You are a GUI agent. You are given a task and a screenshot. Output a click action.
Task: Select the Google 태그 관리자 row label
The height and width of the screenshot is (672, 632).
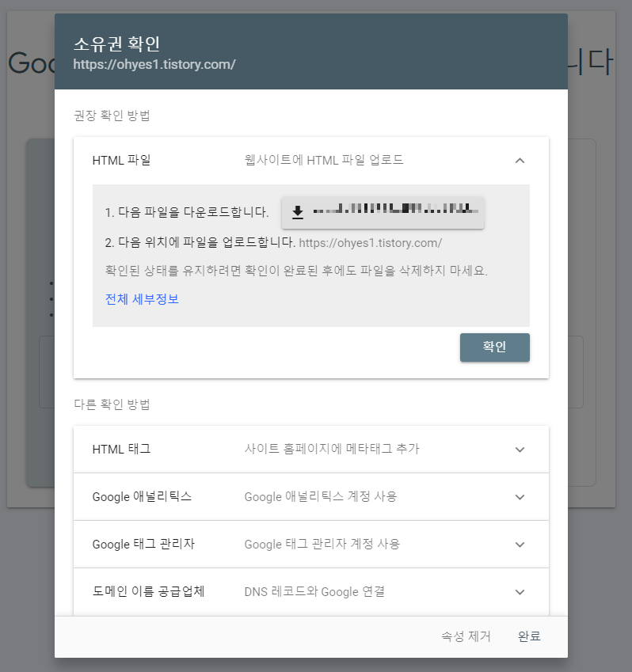coord(143,545)
